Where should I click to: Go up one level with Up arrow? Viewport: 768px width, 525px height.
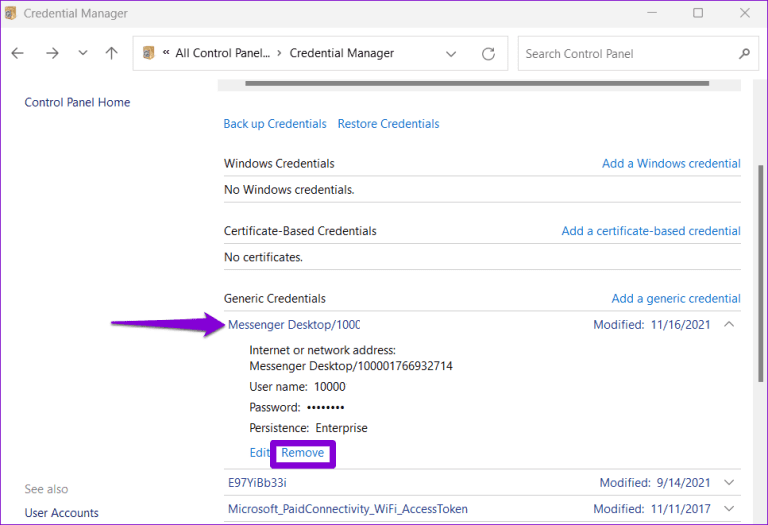[112, 53]
